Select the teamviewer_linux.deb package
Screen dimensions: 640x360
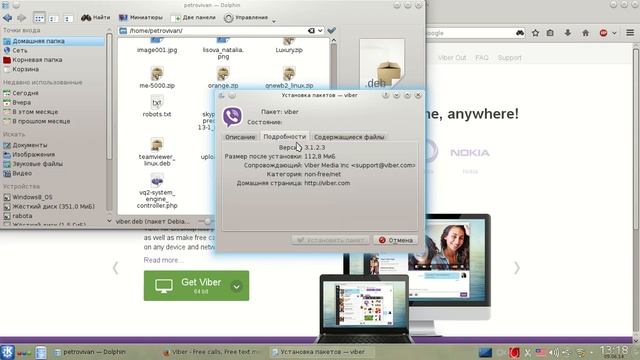click(x=157, y=152)
